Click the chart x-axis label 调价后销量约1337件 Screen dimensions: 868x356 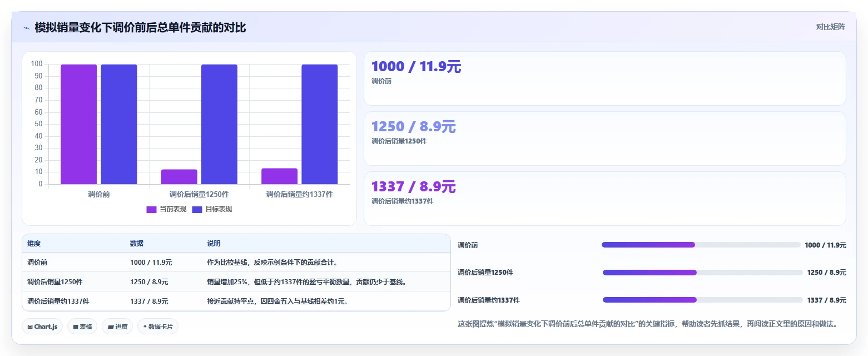(299, 195)
